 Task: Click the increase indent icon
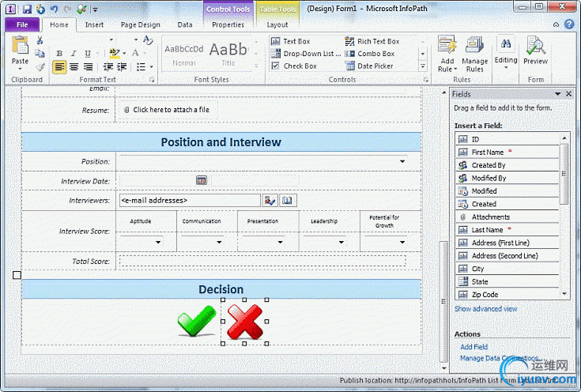pos(122,66)
